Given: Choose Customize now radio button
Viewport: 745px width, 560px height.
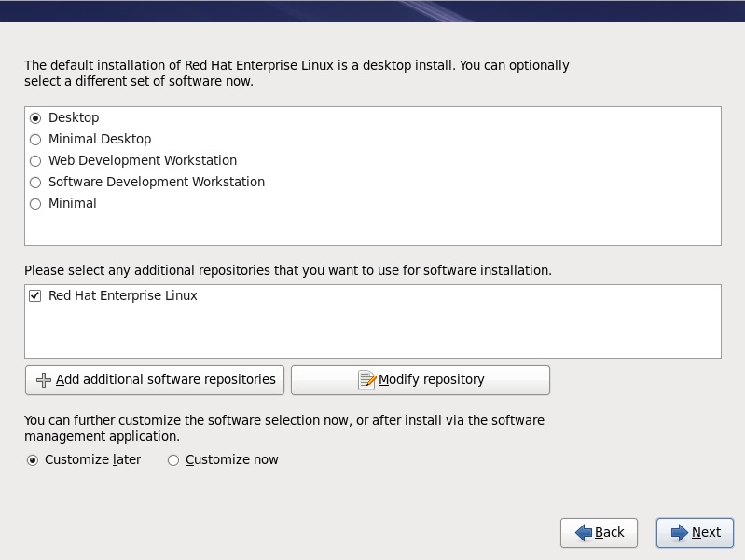Looking at the screenshot, I should (x=172, y=460).
